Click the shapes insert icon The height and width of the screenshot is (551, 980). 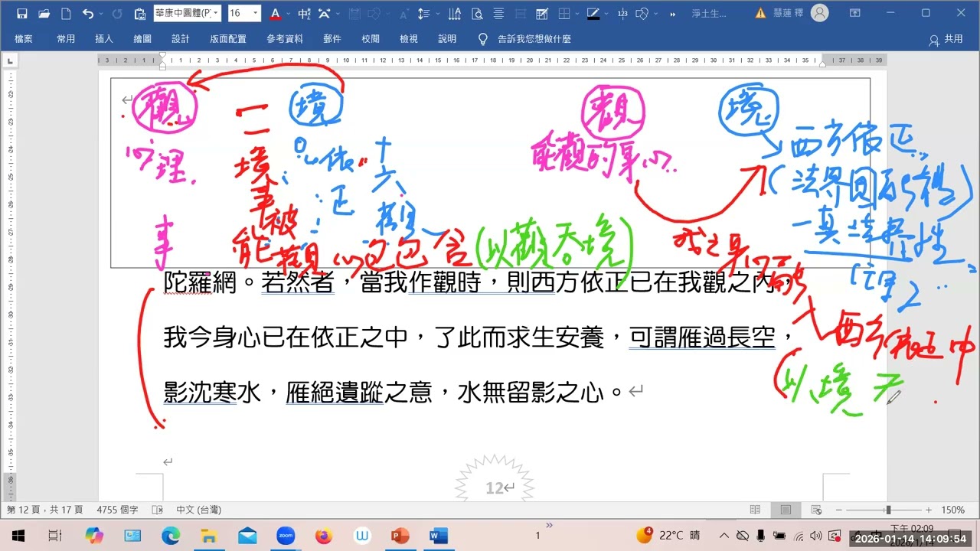[x=642, y=13]
